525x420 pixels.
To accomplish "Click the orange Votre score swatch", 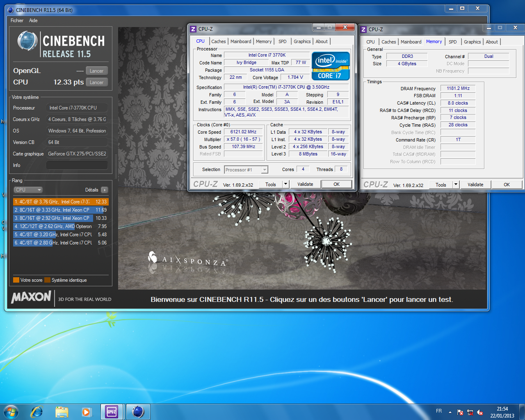I will tap(16, 280).
